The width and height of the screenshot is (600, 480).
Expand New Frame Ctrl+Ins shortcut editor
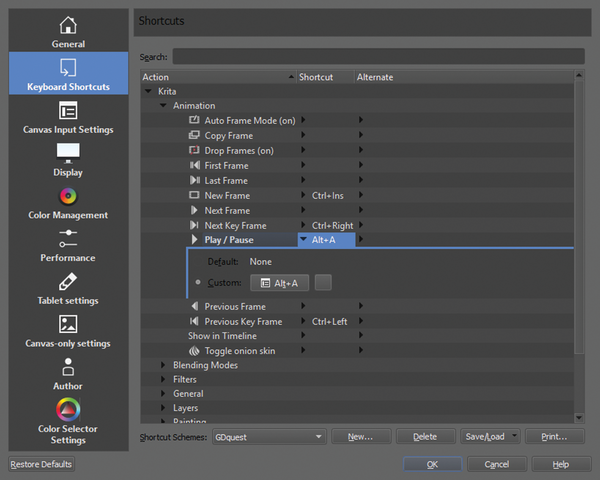click(303, 195)
